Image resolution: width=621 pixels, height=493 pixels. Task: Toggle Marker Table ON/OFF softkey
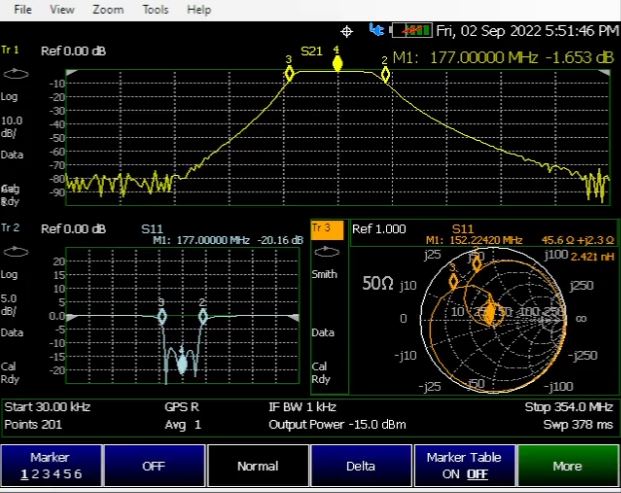point(463,465)
